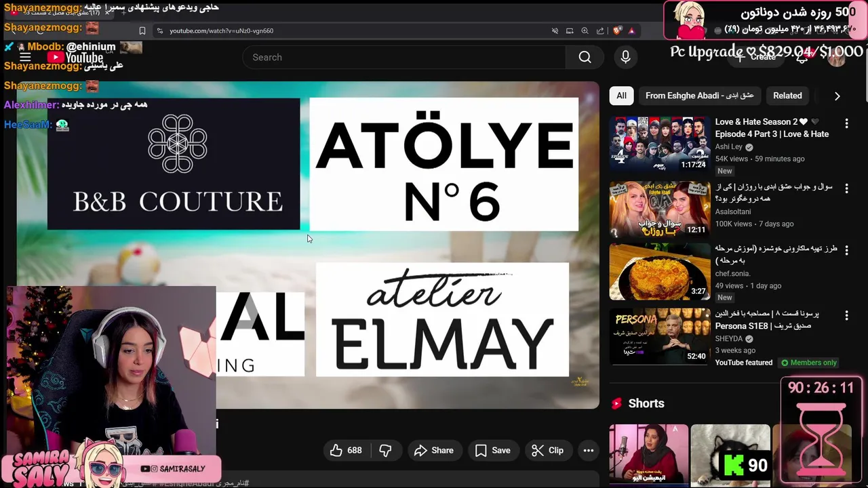Dislike the current video
Screen dimensions: 868x488
[385, 450]
